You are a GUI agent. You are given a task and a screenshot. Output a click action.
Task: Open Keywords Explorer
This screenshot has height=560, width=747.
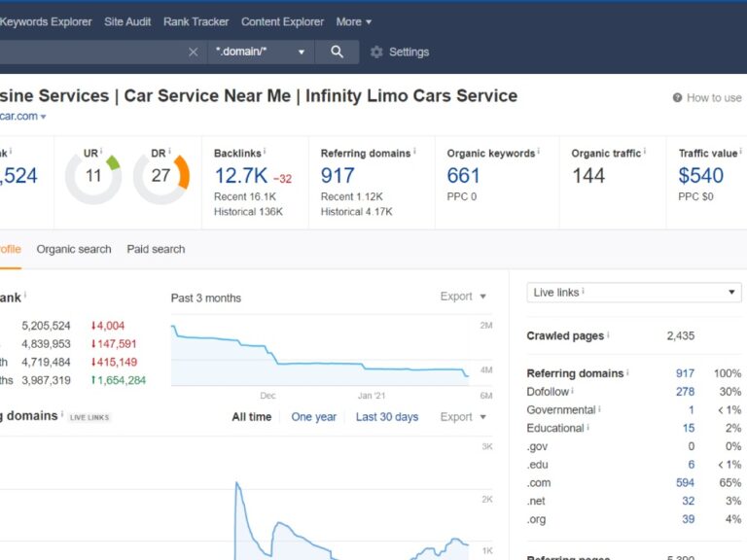pos(46,22)
